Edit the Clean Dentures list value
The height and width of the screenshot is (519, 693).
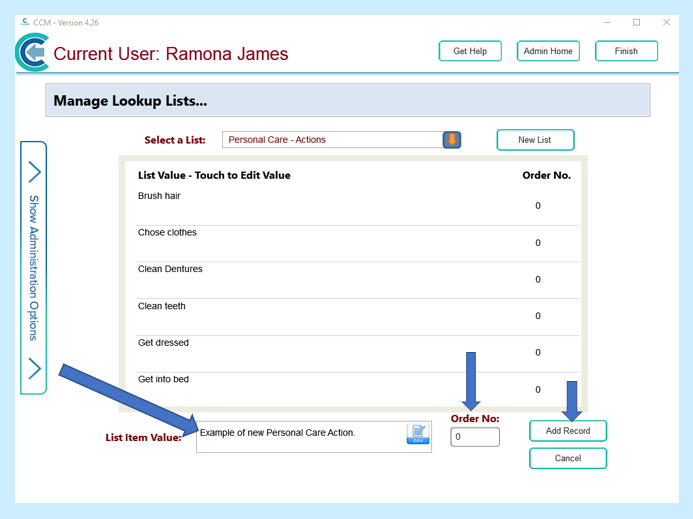click(170, 269)
